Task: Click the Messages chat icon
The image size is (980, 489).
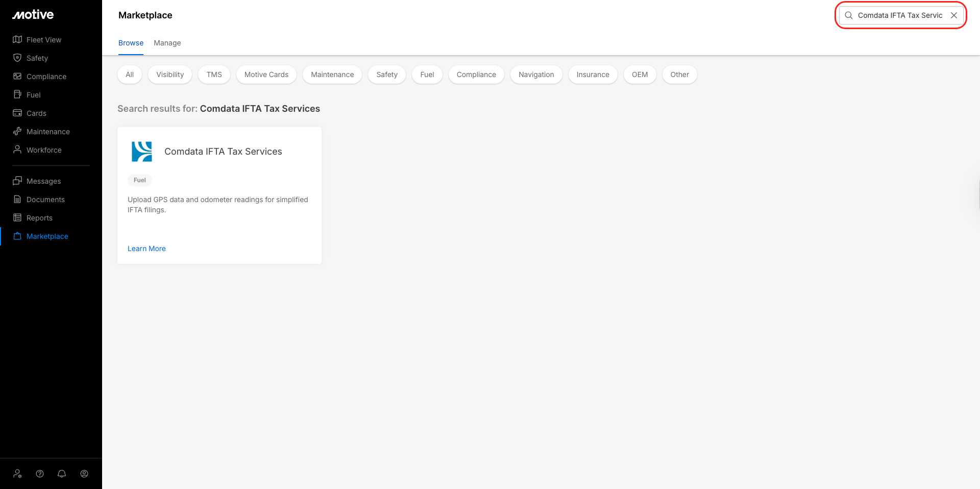Action: [17, 181]
